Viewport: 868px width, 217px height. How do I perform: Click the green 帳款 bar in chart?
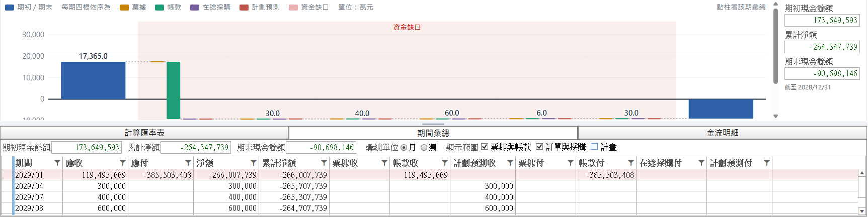click(174, 90)
